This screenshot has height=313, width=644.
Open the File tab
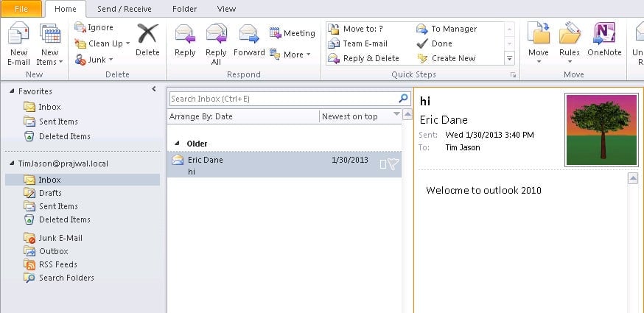[21, 9]
